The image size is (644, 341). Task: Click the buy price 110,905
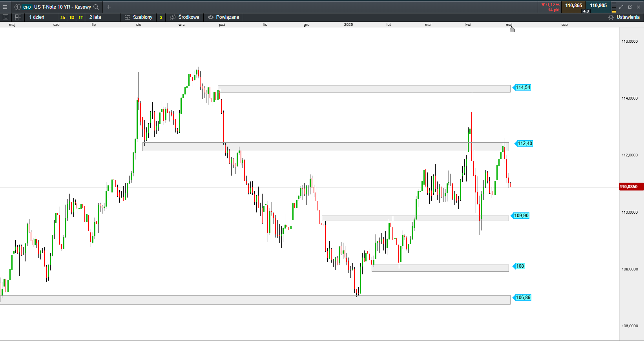click(x=598, y=5)
